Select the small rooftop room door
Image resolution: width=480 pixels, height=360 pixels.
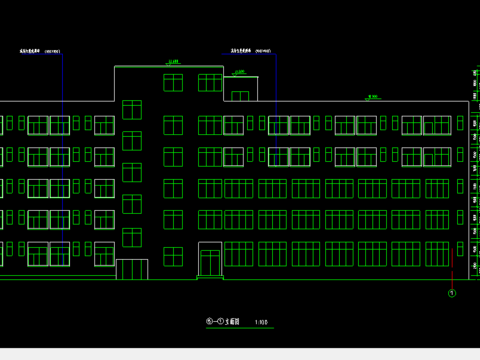pyautogui.click(x=240, y=96)
